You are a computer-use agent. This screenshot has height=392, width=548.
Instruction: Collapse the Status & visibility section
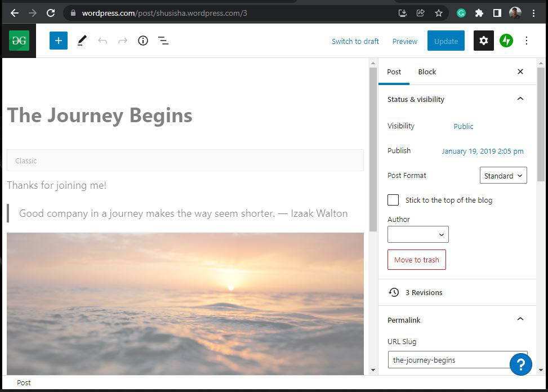(520, 99)
